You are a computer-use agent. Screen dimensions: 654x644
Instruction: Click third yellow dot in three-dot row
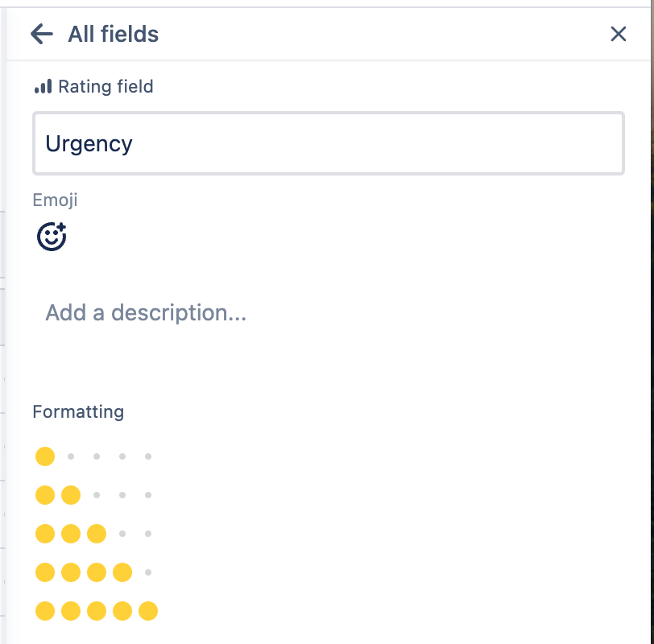click(97, 534)
